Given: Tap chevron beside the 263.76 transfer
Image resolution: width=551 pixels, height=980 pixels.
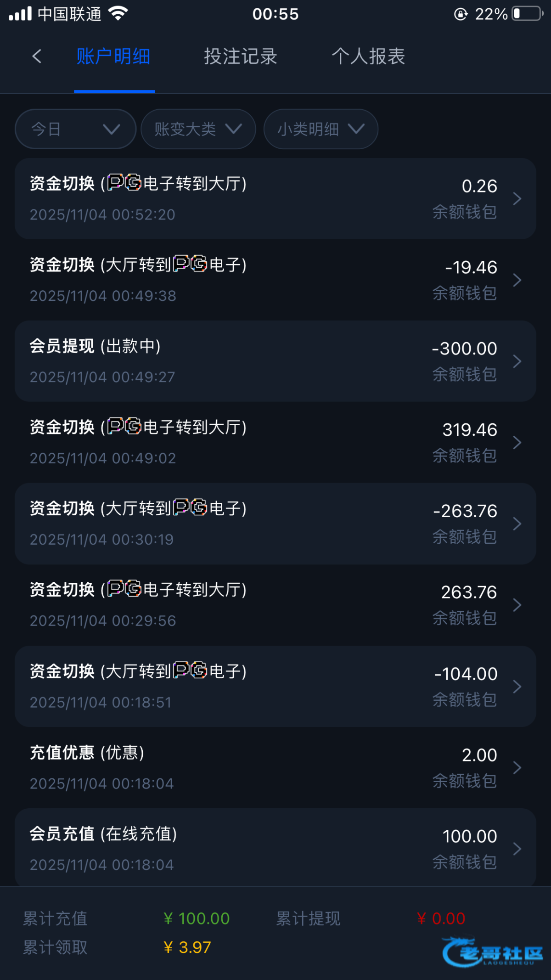Looking at the screenshot, I should (517, 605).
